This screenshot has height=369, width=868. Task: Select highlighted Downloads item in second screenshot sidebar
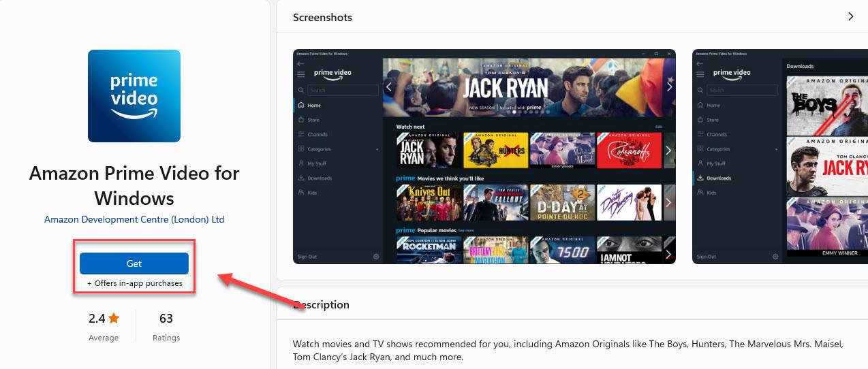pyautogui.click(x=719, y=178)
